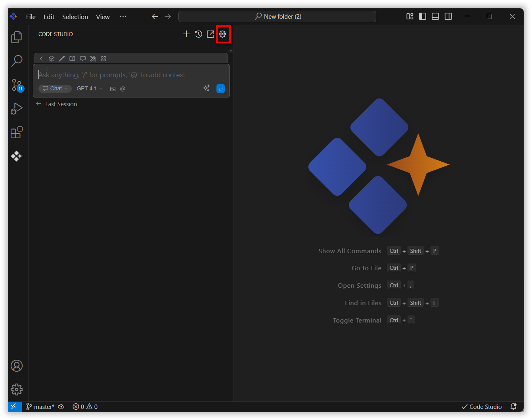This screenshot has height=420, width=532.
Task: Click the Toggle Terminal label
Action: tap(357, 320)
